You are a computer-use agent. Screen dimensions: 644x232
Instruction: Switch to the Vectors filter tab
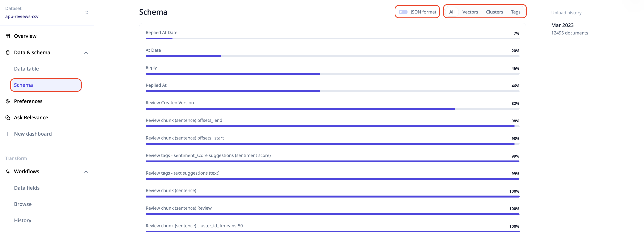470,12
